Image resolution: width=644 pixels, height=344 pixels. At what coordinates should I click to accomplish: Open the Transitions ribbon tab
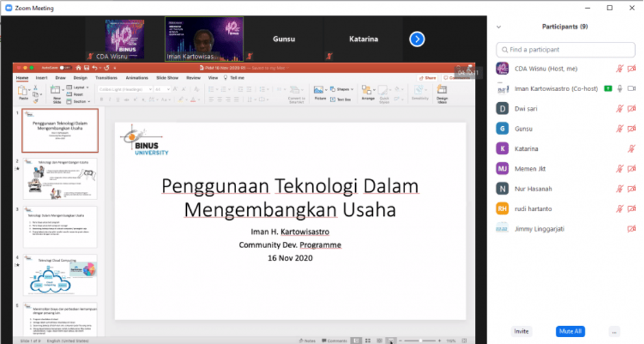pyautogui.click(x=107, y=78)
